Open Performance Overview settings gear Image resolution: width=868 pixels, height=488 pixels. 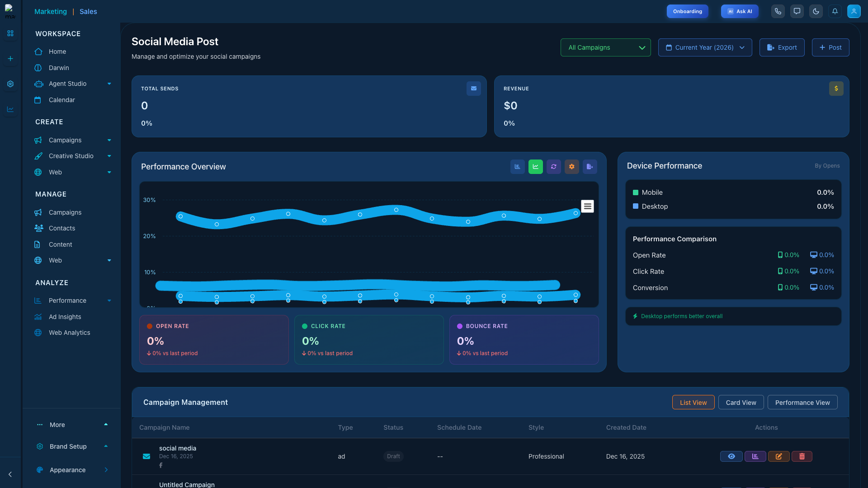[x=572, y=167]
